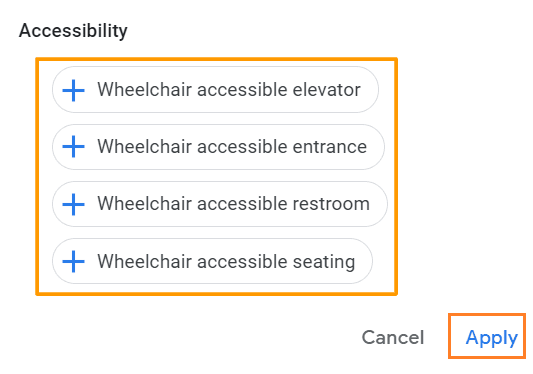Click the "Wheelchair accessible elevator" label text
Screen dimensions: 533x374
229,90
